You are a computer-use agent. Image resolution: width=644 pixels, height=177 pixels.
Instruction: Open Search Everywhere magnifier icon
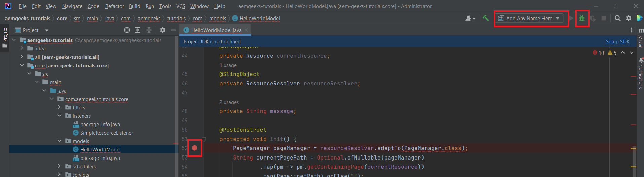617,18
